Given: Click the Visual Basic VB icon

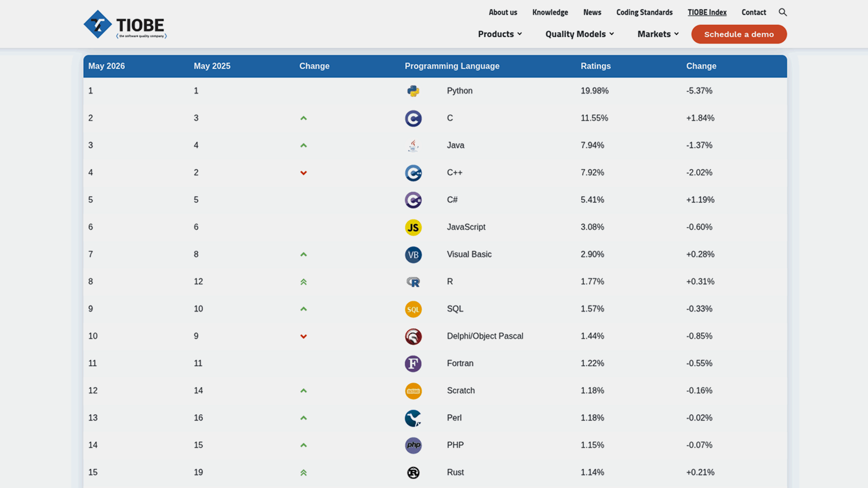Looking at the screenshot, I should pyautogui.click(x=413, y=255).
